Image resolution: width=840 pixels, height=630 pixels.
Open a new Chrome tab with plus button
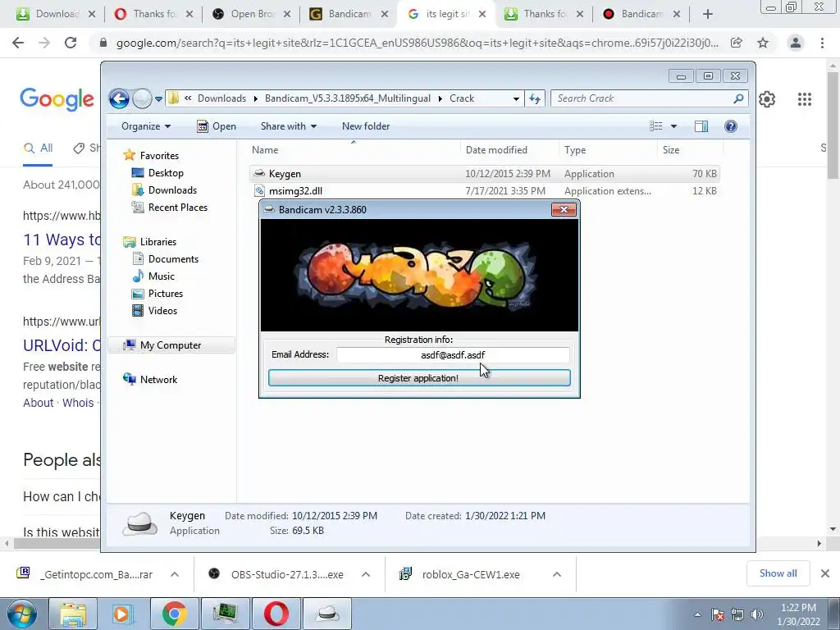[x=708, y=15]
